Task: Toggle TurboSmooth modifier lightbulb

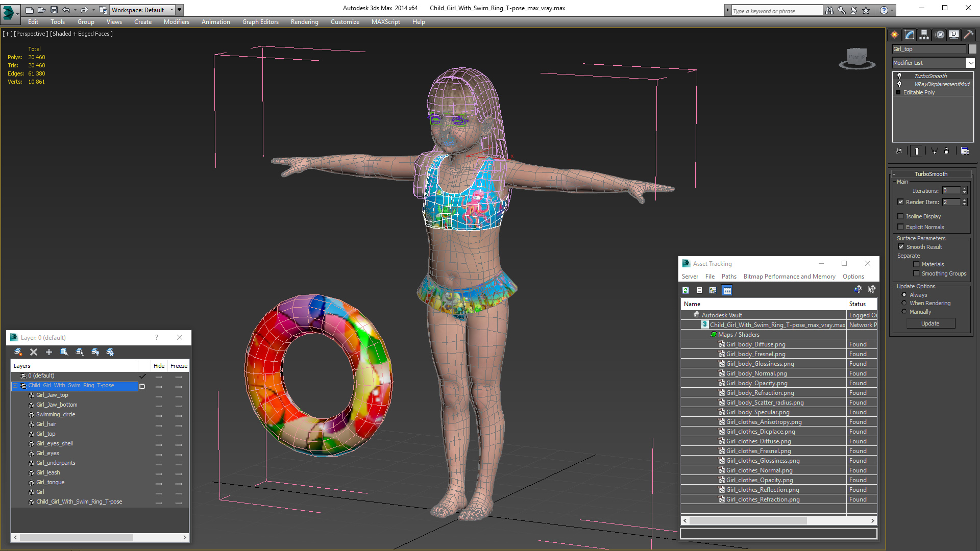Action: (899, 76)
